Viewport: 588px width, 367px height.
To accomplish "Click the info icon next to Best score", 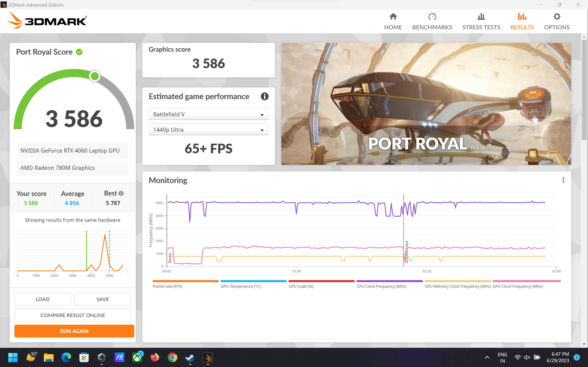I will [121, 193].
